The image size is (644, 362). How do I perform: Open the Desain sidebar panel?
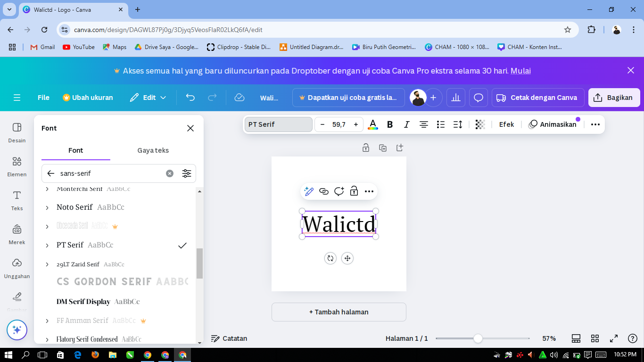(17, 132)
